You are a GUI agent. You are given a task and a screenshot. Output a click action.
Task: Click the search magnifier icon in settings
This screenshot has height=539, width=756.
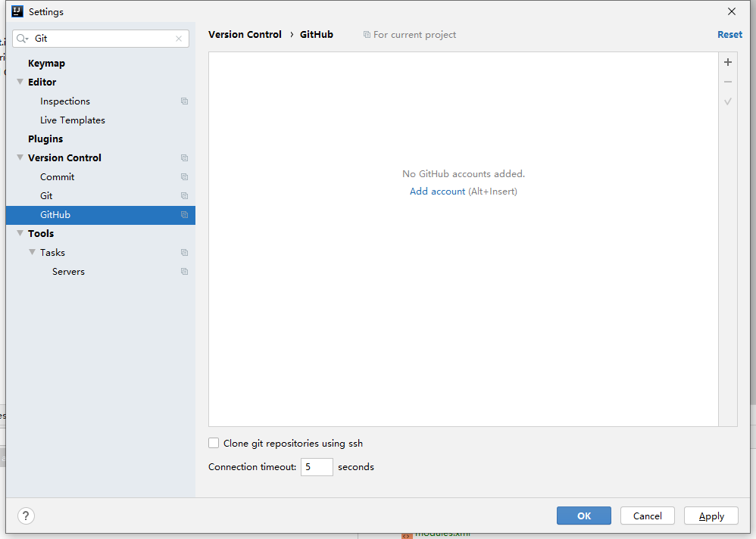(22, 39)
